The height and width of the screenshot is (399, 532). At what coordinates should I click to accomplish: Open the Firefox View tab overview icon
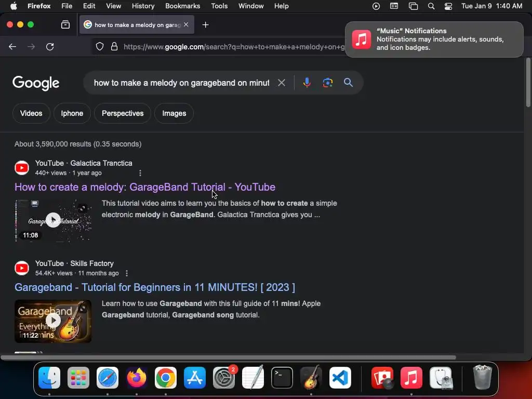click(x=65, y=25)
